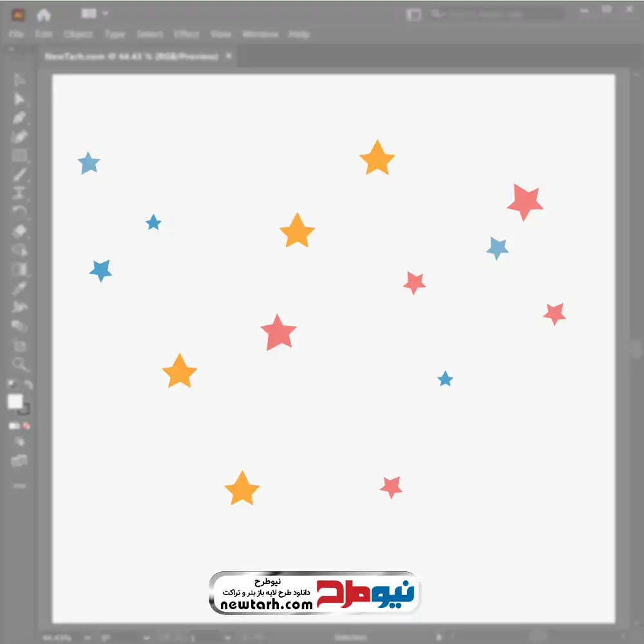Select the Direct Selection tool

coord(19,99)
